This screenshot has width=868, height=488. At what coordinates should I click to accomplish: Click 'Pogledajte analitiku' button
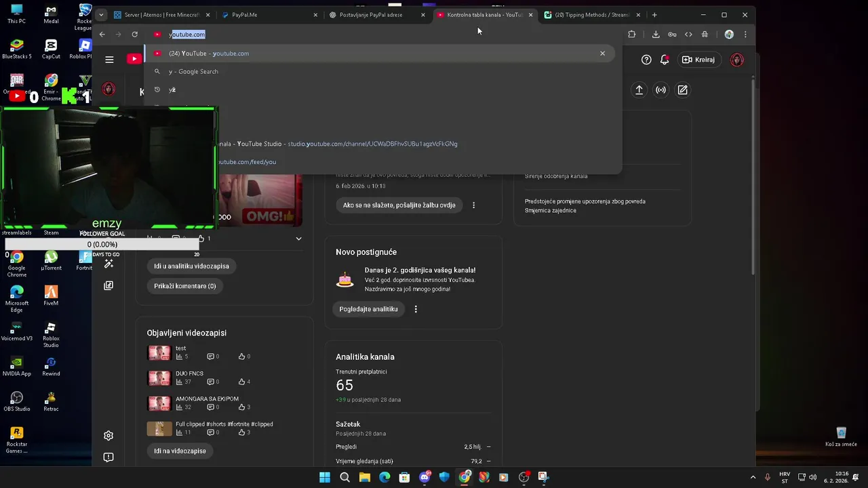368,309
